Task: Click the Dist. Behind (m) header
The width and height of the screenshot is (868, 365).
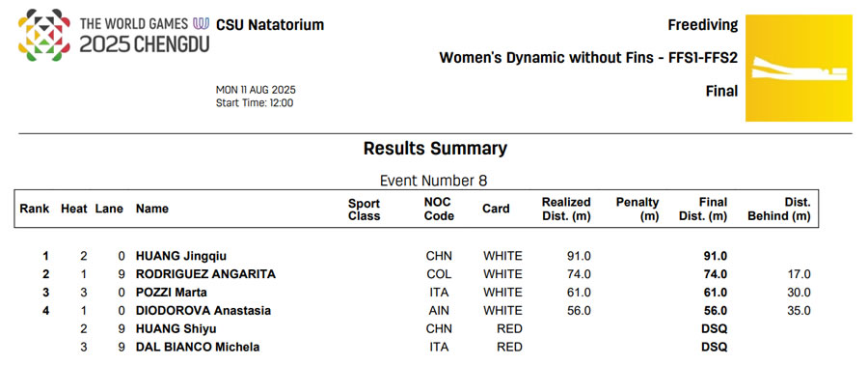Action: pyautogui.click(x=779, y=209)
